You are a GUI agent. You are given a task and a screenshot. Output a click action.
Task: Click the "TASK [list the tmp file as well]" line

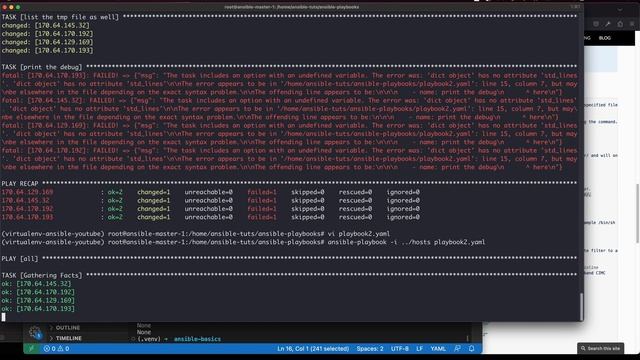(x=60, y=17)
